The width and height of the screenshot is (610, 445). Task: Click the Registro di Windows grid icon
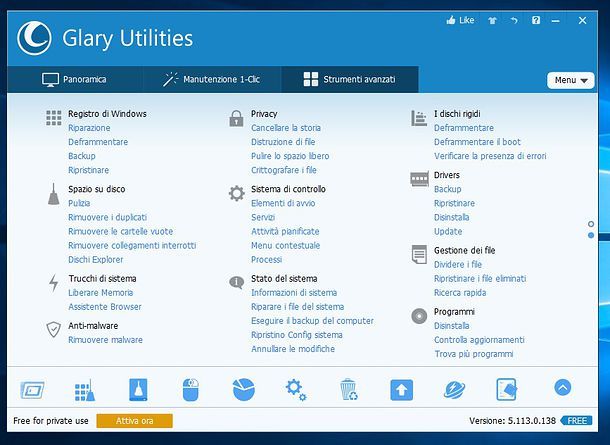pyautogui.click(x=54, y=118)
